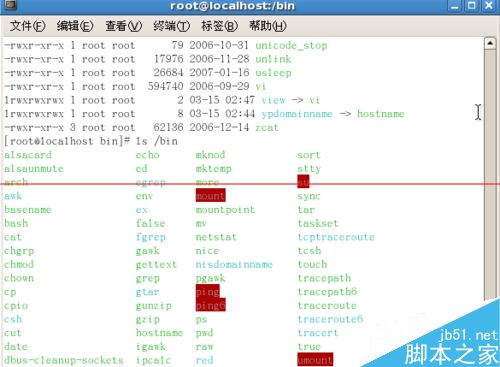Open the 标签(B) menu

coord(219,26)
